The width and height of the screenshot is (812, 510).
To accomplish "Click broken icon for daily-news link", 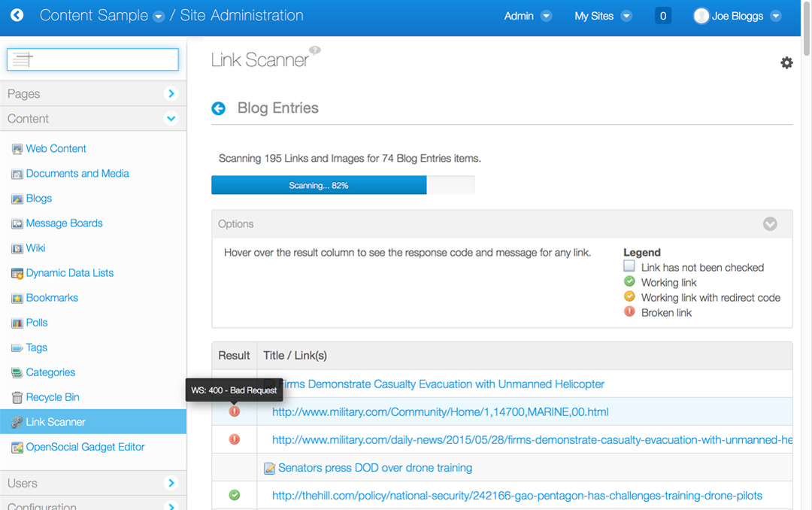I will point(235,439).
